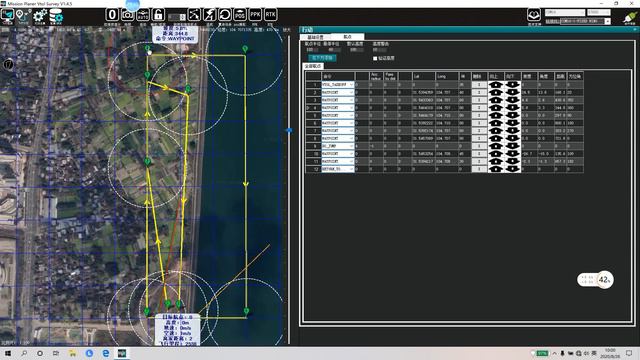Adjust the vertical map zoom slider handle
Screen dimensions: 640x360
pos(289,130)
